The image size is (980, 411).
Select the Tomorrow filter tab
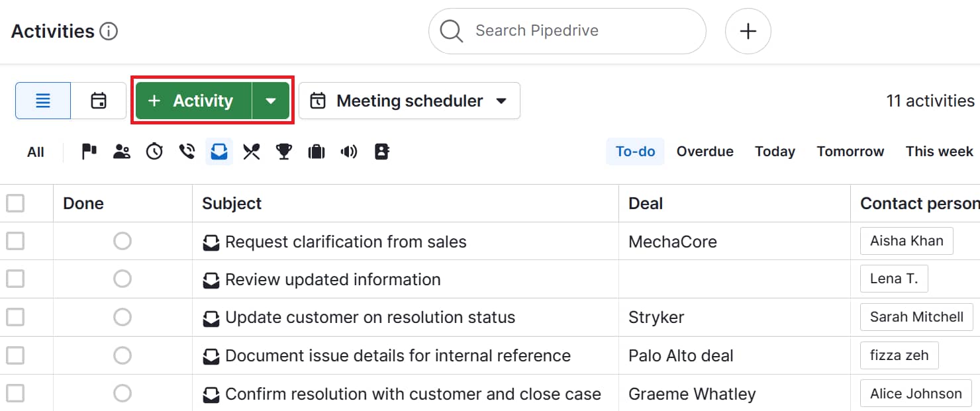tap(850, 151)
